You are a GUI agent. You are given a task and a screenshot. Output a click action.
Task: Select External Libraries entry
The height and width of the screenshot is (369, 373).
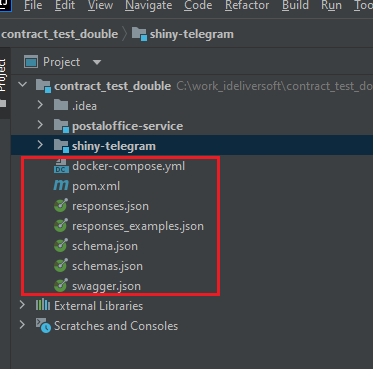(99, 306)
